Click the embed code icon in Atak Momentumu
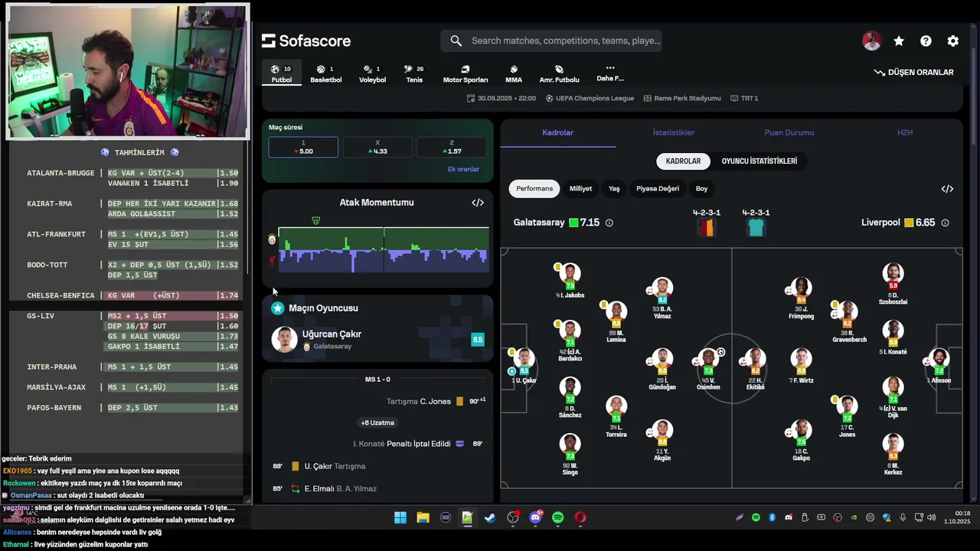The height and width of the screenshot is (551, 980). click(478, 203)
